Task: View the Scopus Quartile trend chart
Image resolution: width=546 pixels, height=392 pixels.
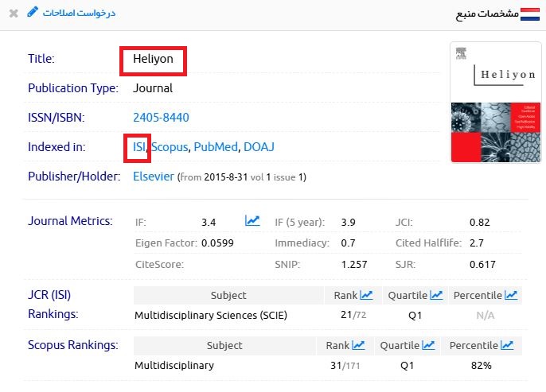Action: [x=429, y=345]
